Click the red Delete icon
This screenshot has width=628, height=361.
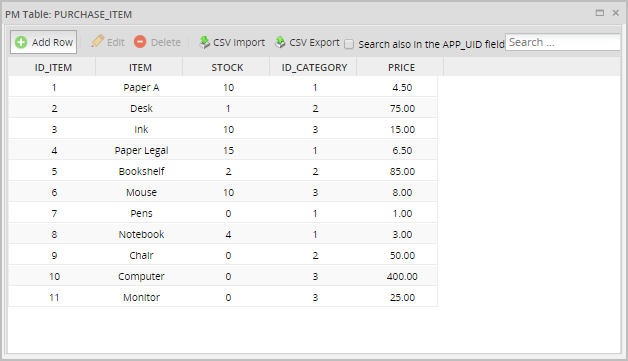pos(140,41)
